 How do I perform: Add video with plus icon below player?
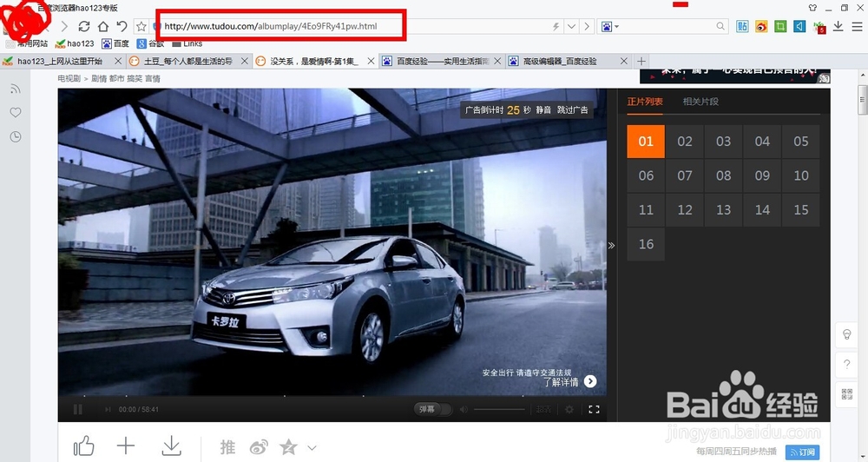126,446
